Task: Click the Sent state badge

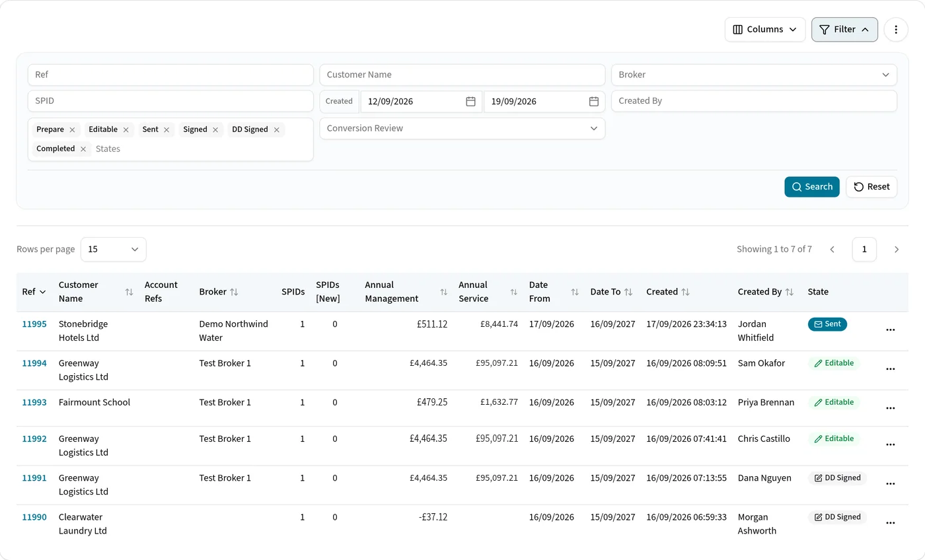Action: click(x=827, y=324)
